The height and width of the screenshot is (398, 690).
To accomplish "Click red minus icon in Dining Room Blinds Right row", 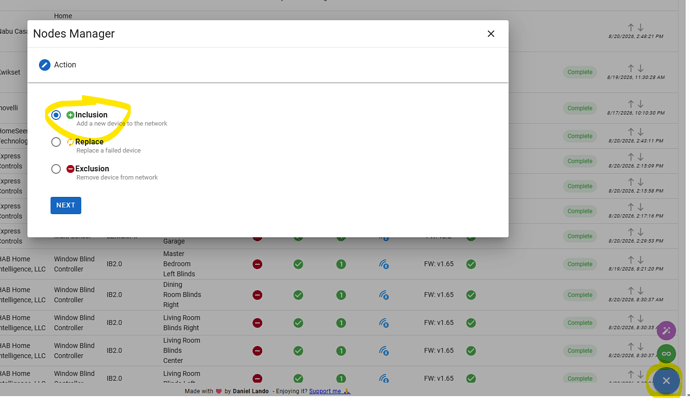I will pyautogui.click(x=257, y=295).
